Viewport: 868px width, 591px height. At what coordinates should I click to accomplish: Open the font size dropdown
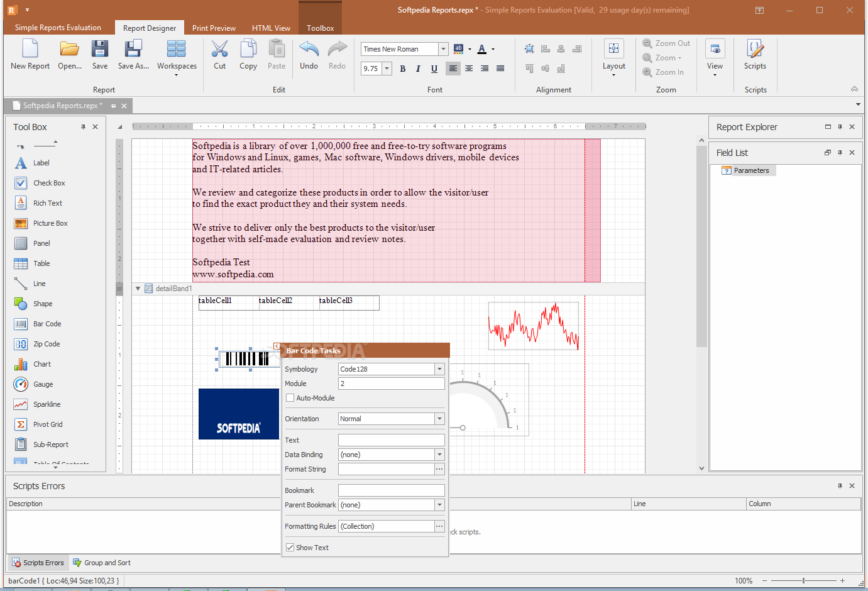point(387,69)
